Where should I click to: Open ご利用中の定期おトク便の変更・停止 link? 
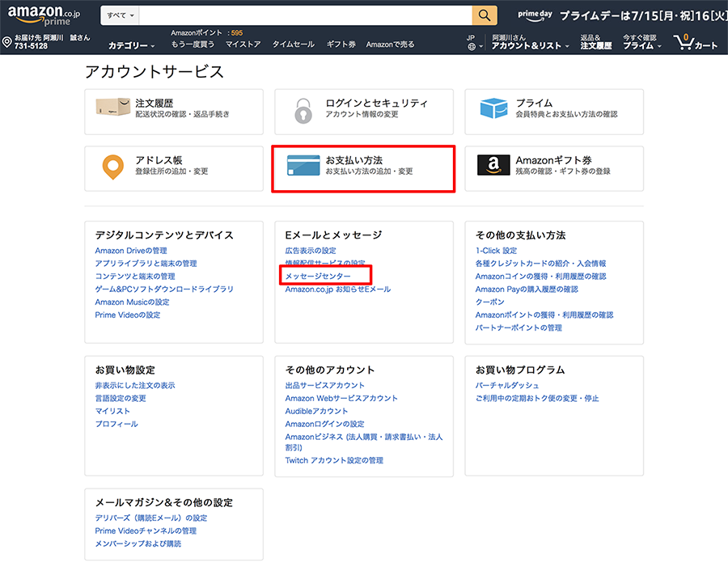tap(537, 399)
